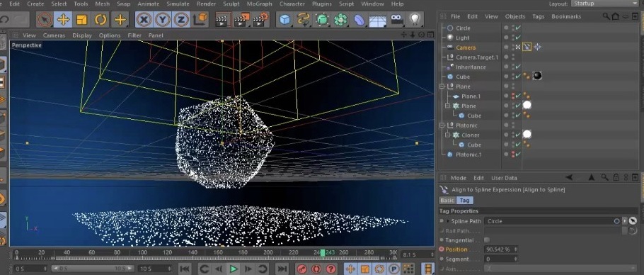Viewport: 644px width, 275px height.
Task: Open the viewport Filter menu
Action: click(134, 35)
